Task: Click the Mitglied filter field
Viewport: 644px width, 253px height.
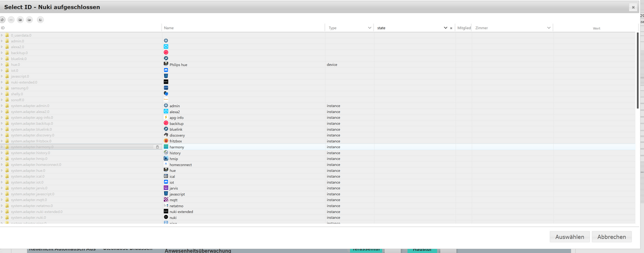Action: click(463, 27)
